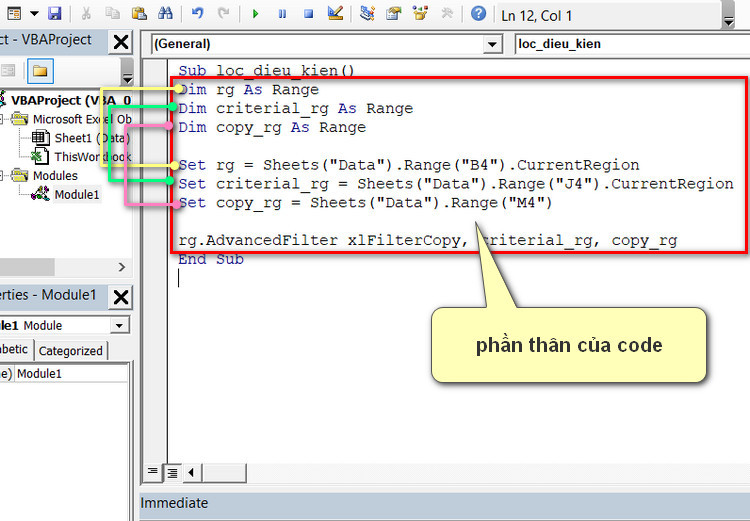Click the View Object icon in Project panel
The image size is (750, 521).
pyautogui.click(x=8, y=71)
